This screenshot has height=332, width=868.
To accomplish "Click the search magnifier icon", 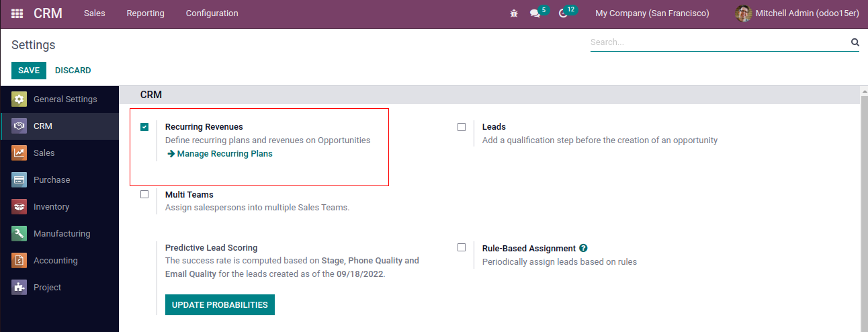I will coord(855,42).
